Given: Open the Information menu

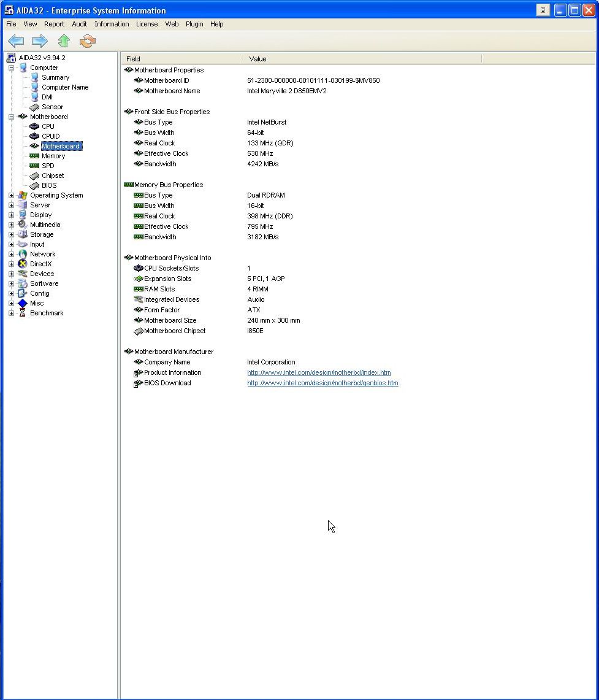Looking at the screenshot, I should [x=112, y=24].
